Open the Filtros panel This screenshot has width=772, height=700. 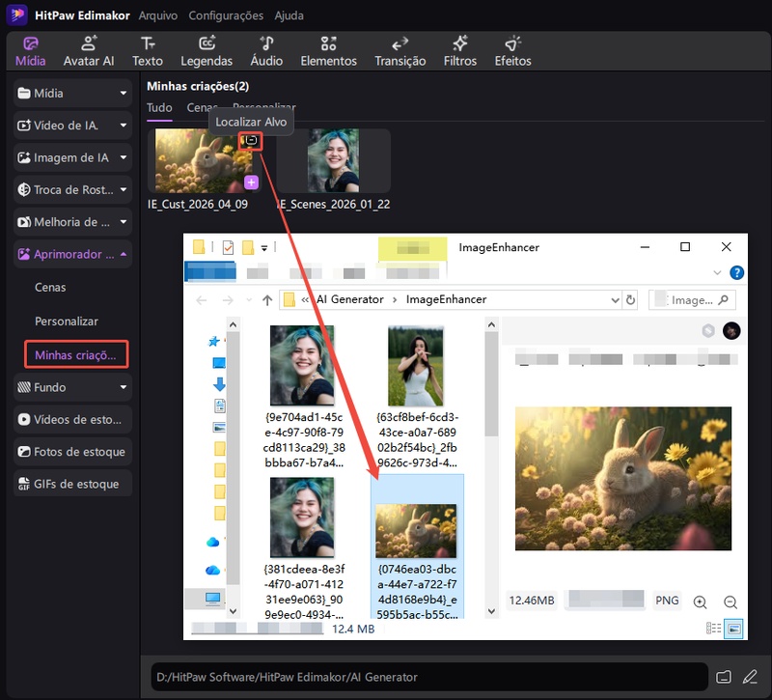(x=460, y=51)
